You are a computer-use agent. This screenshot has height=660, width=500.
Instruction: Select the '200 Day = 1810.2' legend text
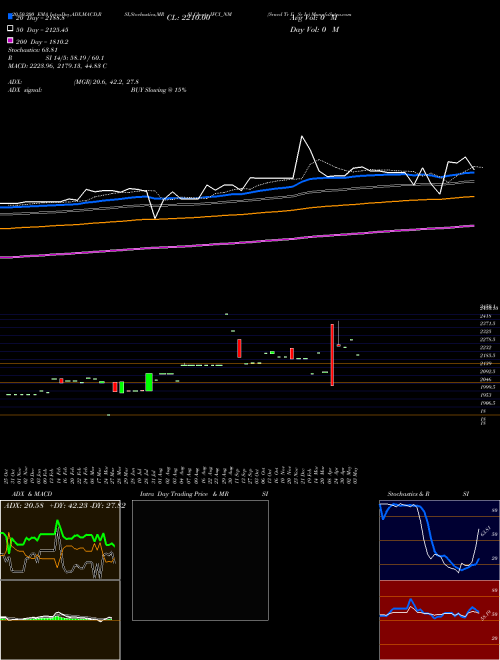point(42,42)
